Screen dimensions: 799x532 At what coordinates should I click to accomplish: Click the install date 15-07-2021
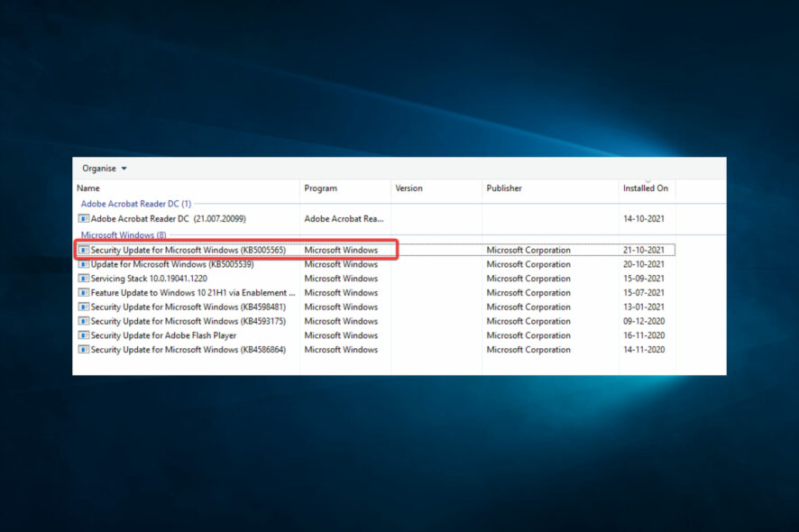[x=644, y=293]
